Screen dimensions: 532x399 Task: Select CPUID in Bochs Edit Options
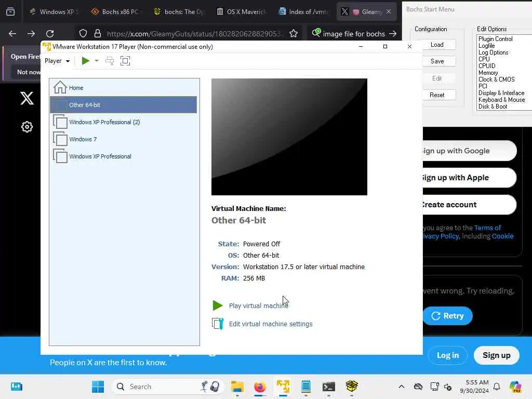coord(487,66)
